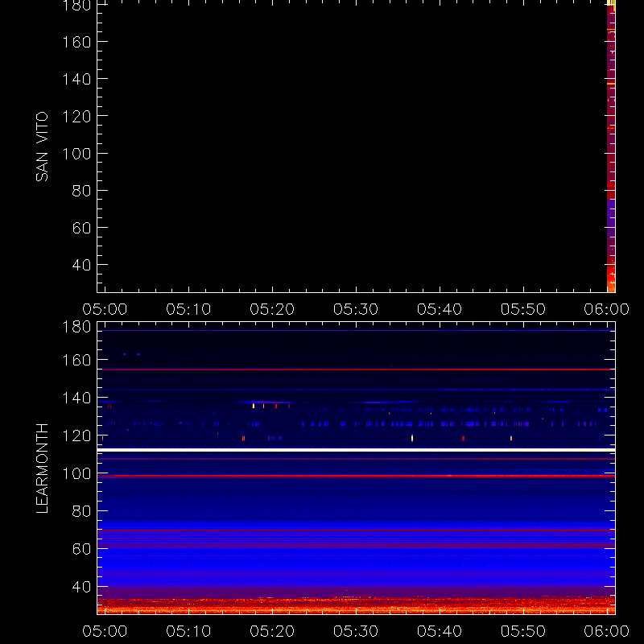Pick the 140 tick label on Learmonth plot
This screenshot has width=644, height=644.
(x=76, y=398)
